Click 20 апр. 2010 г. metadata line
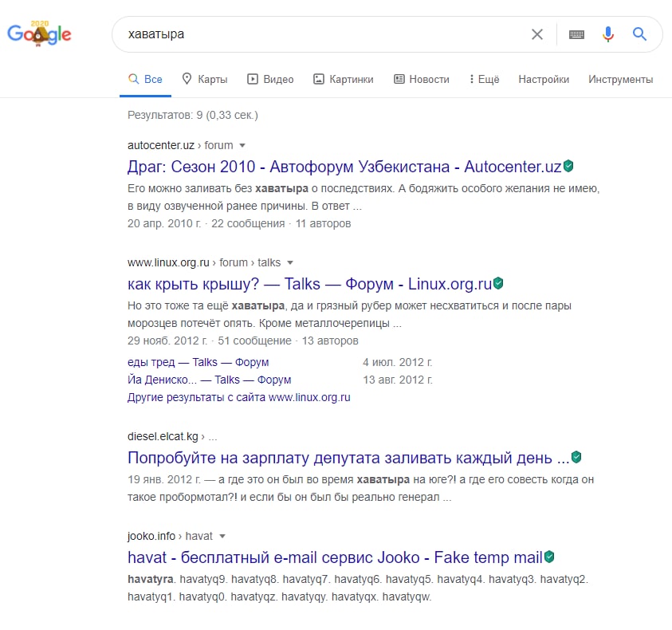The height and width of the screenshot is (630, 672). pyautogui.click(x=239, y=223)
